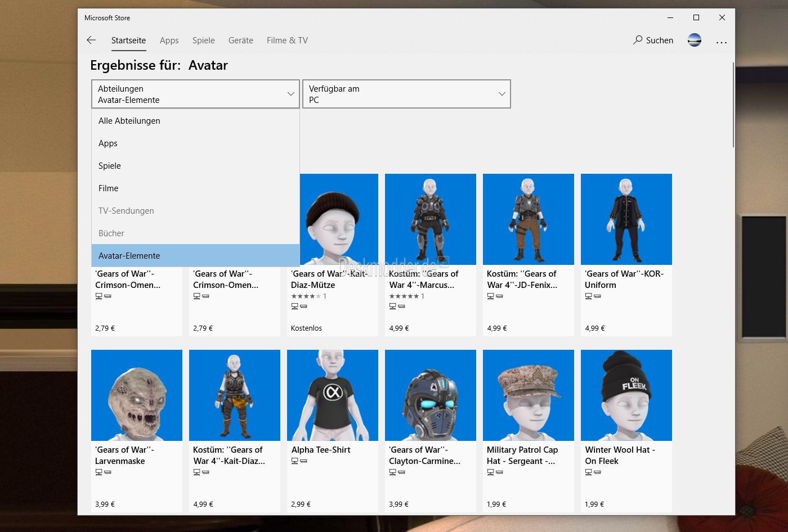Open the JD-Fenix costume thumbnail

coord(529,219)
